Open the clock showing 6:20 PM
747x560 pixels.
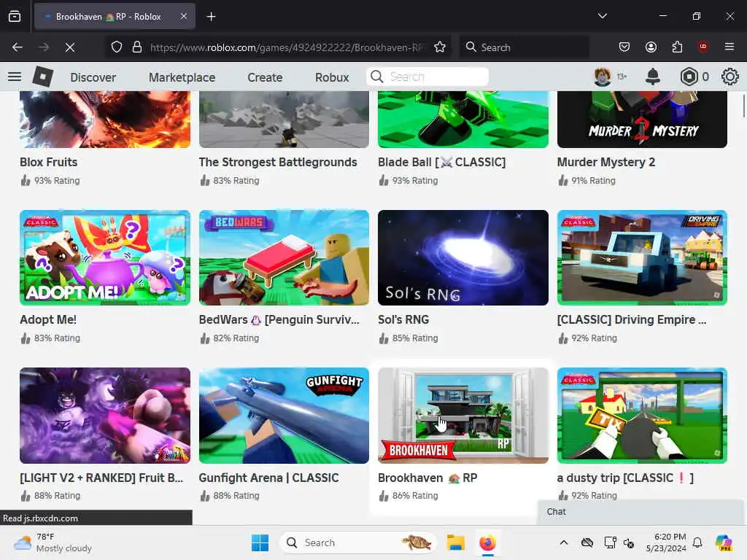pyautogui.click(x=667, y=542)
